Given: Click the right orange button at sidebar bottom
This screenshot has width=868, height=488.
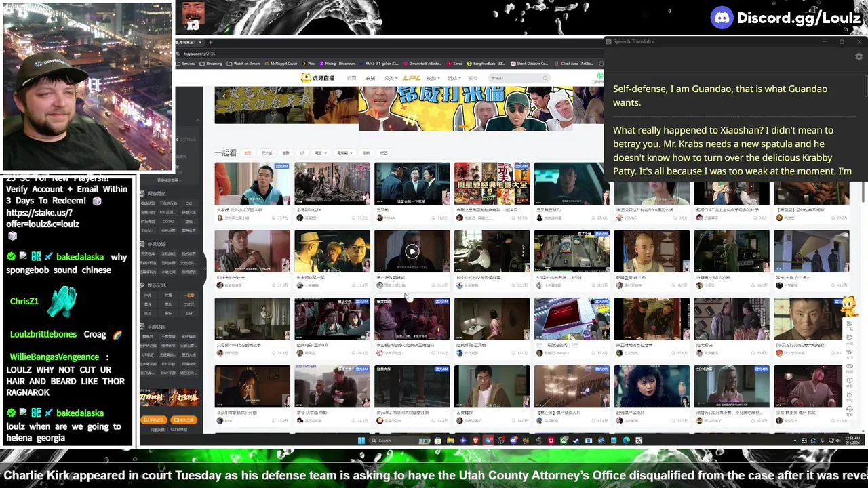Looking at the screenshot, I should click(184, 420).
